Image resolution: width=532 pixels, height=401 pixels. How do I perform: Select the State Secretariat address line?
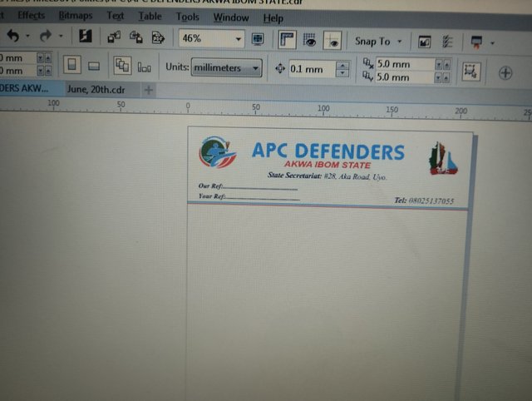pyautogui.click(x=327, y=176)
